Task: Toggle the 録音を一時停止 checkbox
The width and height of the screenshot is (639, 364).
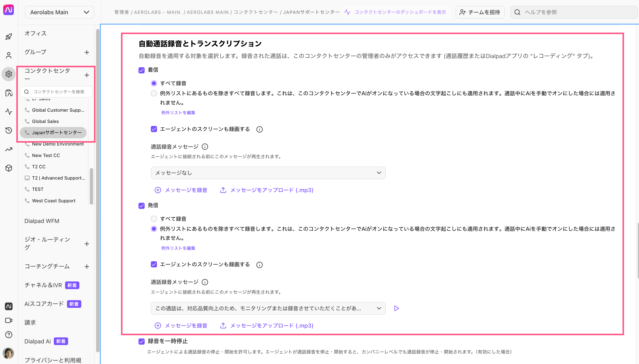Action: pyautogui.click(x=141, y=341)
